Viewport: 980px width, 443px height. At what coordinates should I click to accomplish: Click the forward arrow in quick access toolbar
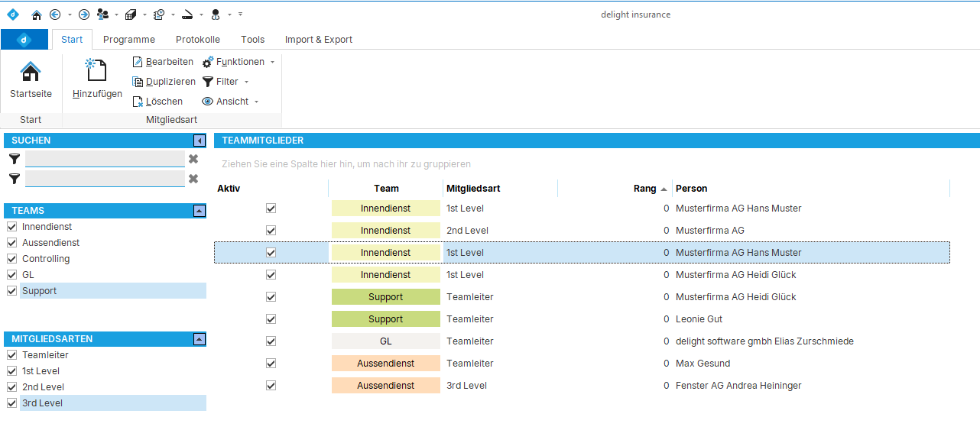[x=84, y=15]
